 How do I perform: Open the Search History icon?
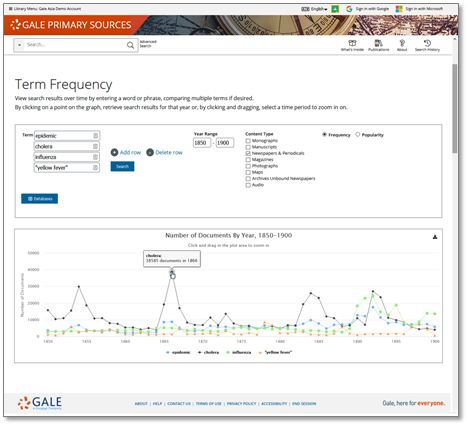click(x=427, y=45)
